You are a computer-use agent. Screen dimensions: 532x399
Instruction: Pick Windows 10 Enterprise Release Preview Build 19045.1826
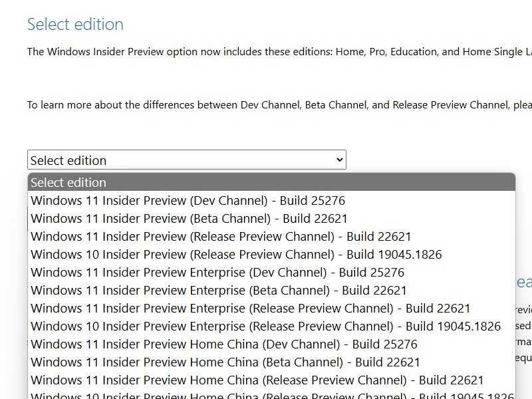265,326
